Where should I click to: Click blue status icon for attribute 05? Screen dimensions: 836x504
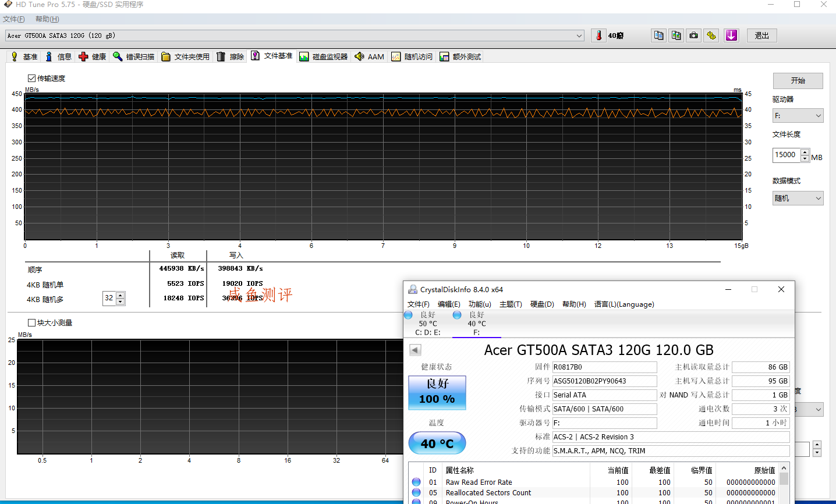coord(416,492)
